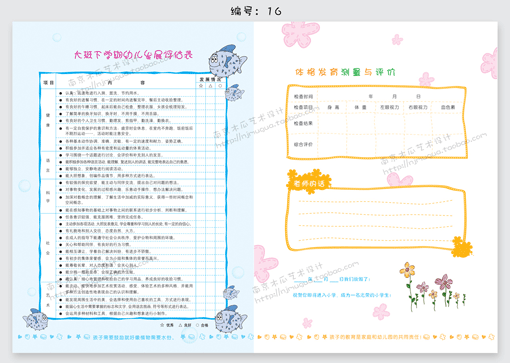
Task: Click the '编号: 16' heading text
Action: [x=256, y=11]
